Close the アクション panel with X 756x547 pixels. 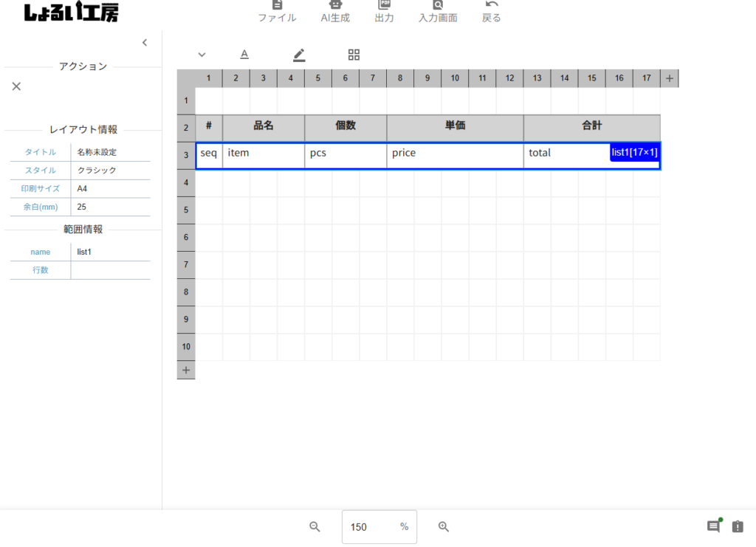click(16, 86)
